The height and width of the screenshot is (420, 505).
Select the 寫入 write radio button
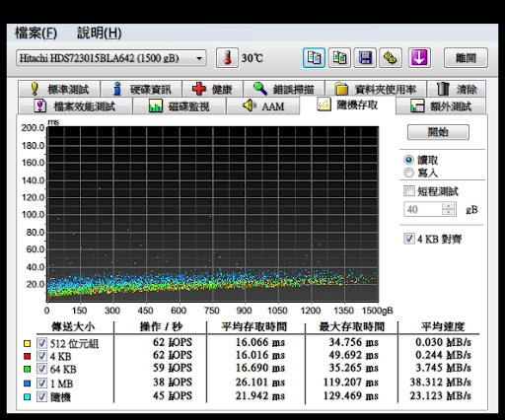[x=408, y=173]
